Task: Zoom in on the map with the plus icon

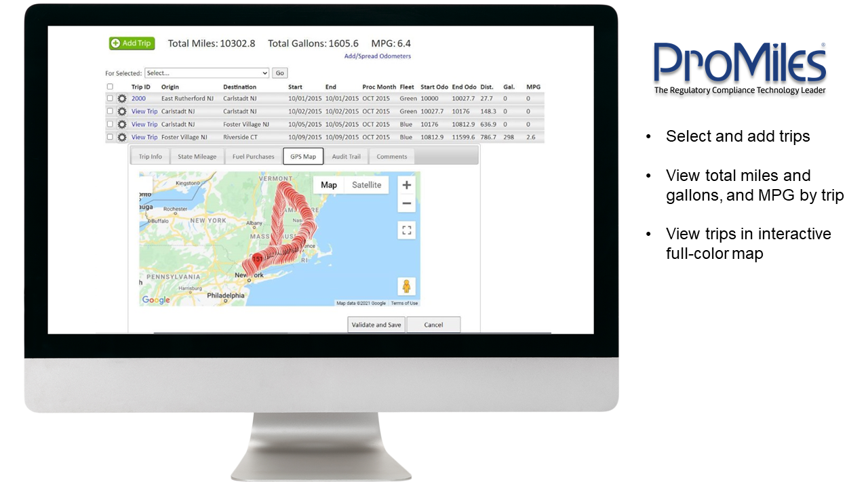Action: (x=406, y=185)
